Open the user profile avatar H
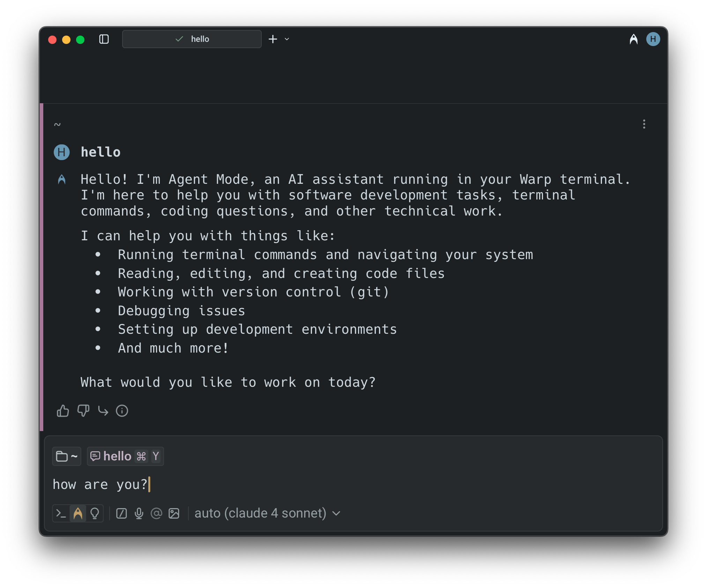 coord(653,39)
